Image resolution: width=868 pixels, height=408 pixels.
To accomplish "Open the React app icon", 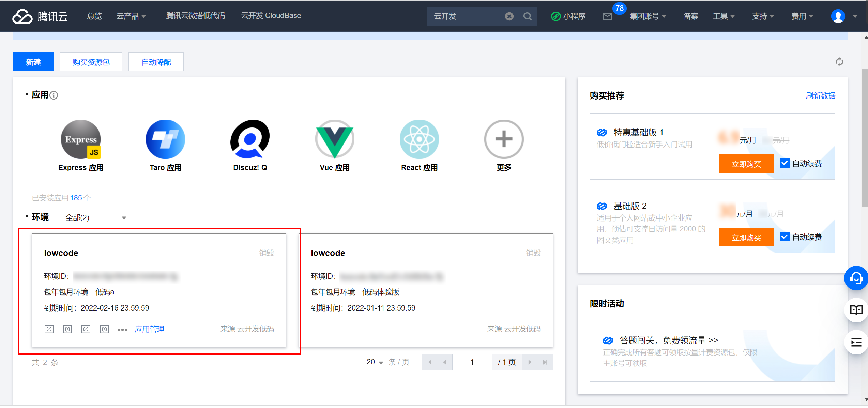I will [x=419, y=139].
